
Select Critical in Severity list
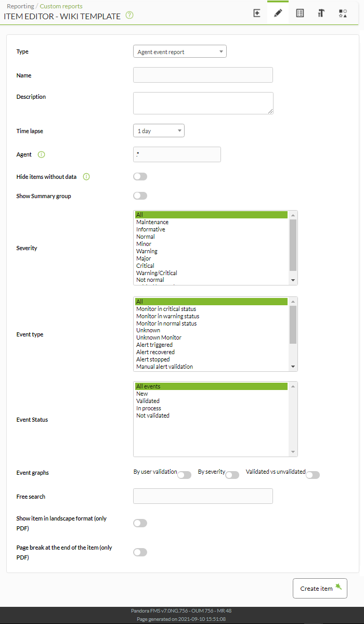(145, 266)
